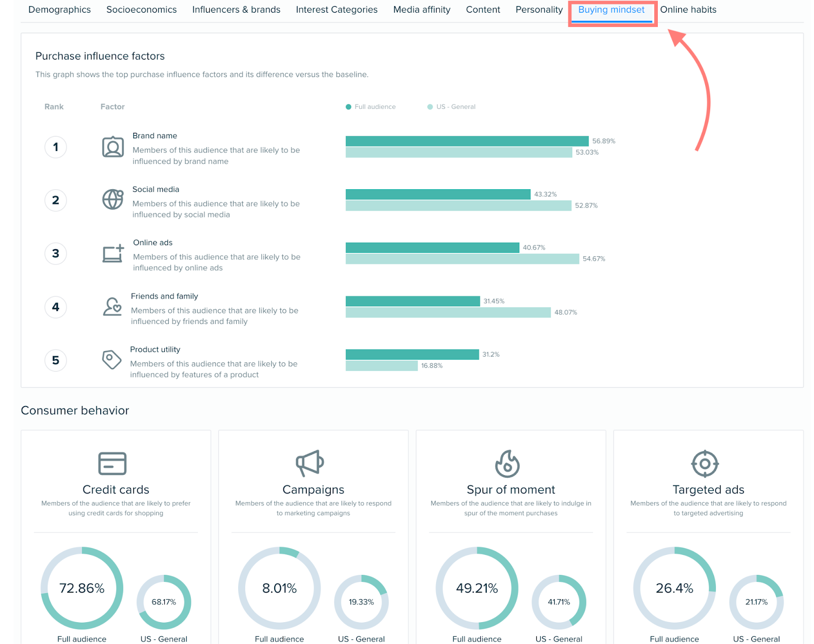814x644 pixels.
Task: Click the Campaigns megaphone icon
Action: [310, 463]
